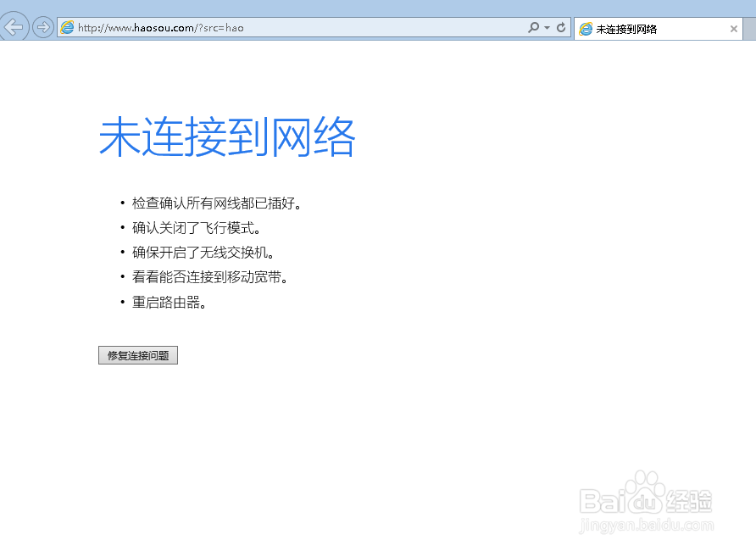This screenshot has width=756, height=551.
Task: Open the new tab button beside the tab
Action: point(750,29)
